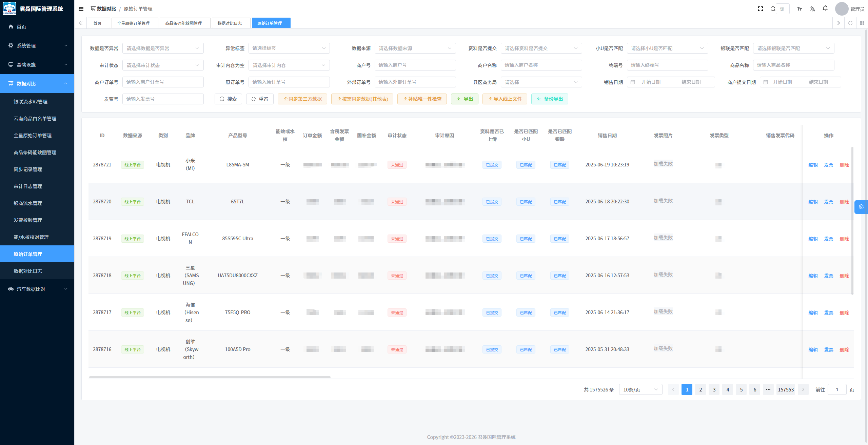The width and height of the screenshot is (868, 445).
Task: Open the language translation icon
Action: [x=812, y=9]
